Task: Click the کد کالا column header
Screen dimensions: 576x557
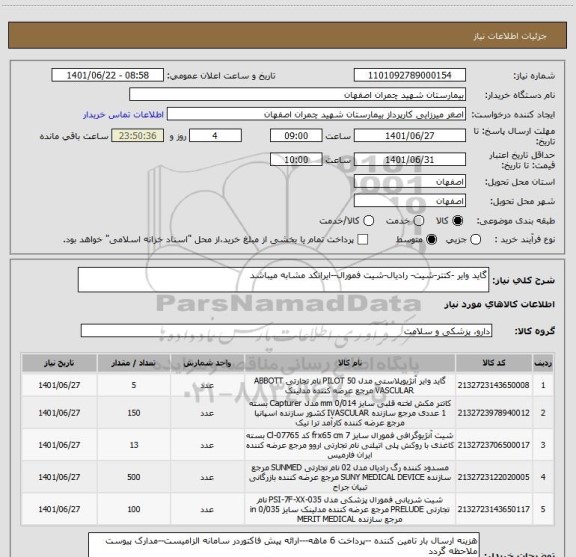Action: coord(493,363)
